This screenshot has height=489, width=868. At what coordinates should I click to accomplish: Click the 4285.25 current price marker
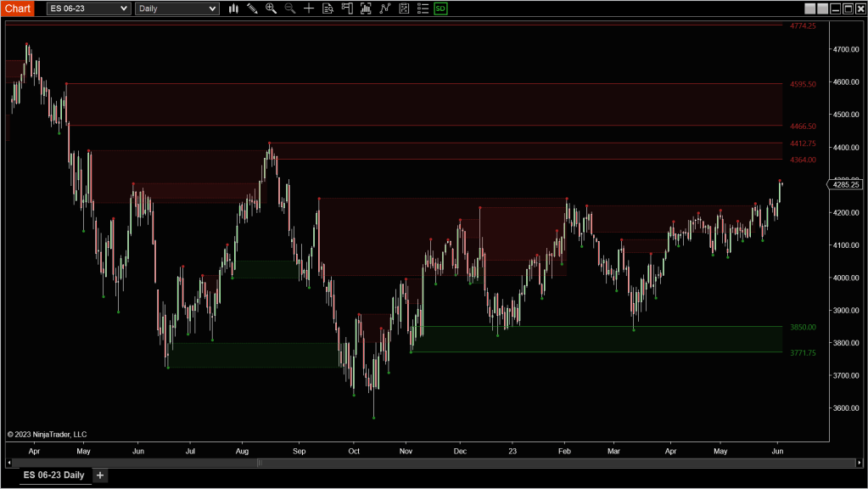846,184
